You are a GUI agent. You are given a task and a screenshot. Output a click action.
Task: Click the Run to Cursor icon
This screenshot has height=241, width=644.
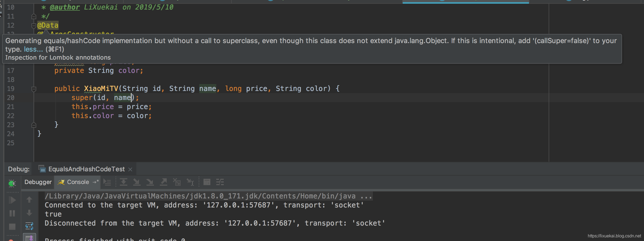point(190,182)
